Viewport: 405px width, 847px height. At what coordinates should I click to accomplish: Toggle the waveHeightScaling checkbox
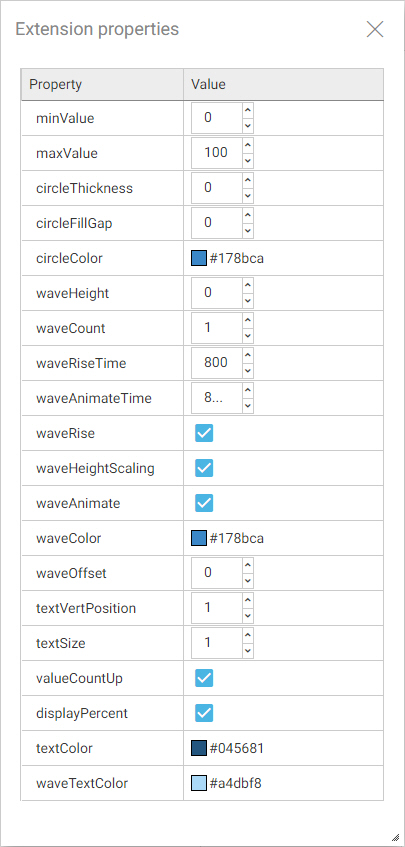pyautogui.click(x=204, y=468)
